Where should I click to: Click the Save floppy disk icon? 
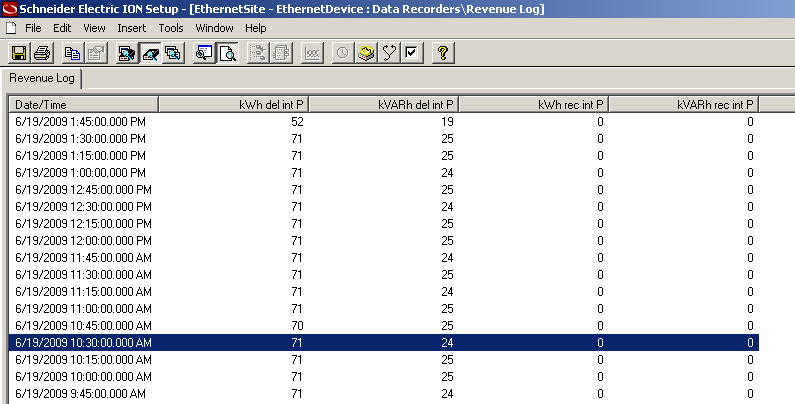(x=19, y=53)
